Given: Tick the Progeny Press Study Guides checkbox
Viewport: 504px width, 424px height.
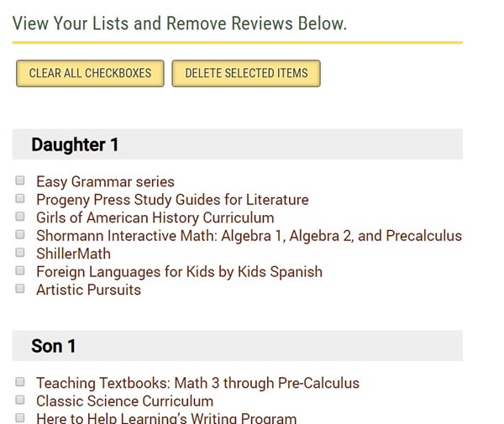Looking at the screenshot, I should click(x=20, y=199).
